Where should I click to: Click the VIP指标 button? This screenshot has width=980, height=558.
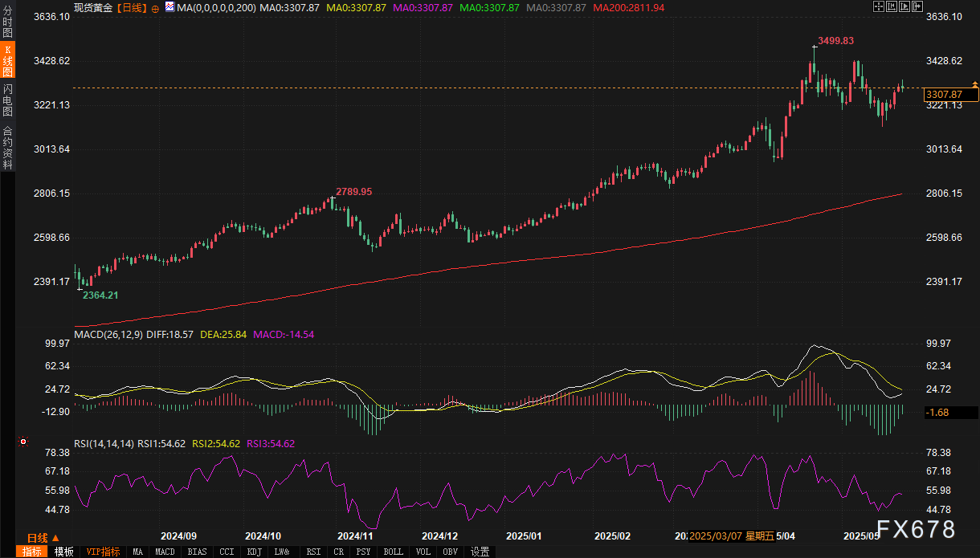pyautogui.click(x=104, y=552)
